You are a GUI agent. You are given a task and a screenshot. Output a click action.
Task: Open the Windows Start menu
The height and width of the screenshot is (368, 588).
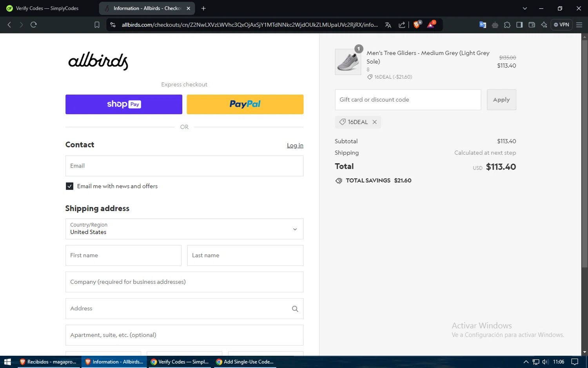tap(7, 362)
